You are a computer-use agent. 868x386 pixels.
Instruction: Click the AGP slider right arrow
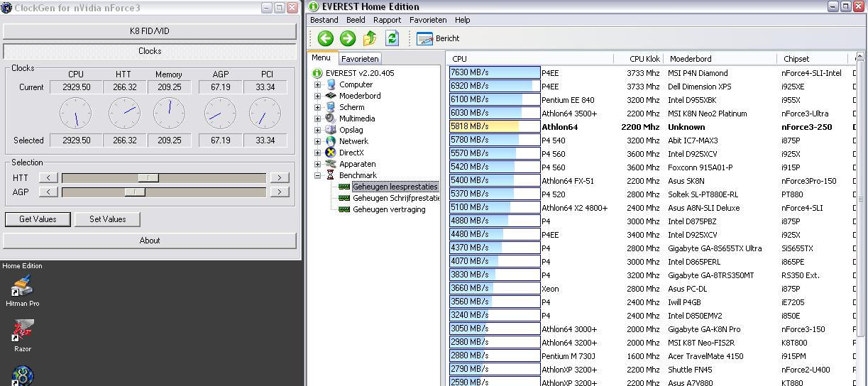pyautogui.click(x=280, y=192)
